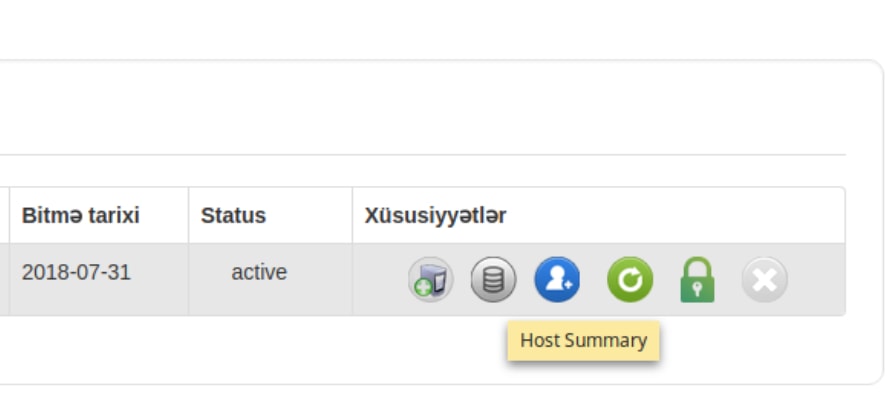887x398 pixels.
Task: Click the Host Summary tooltip
Action: point(583,340)
